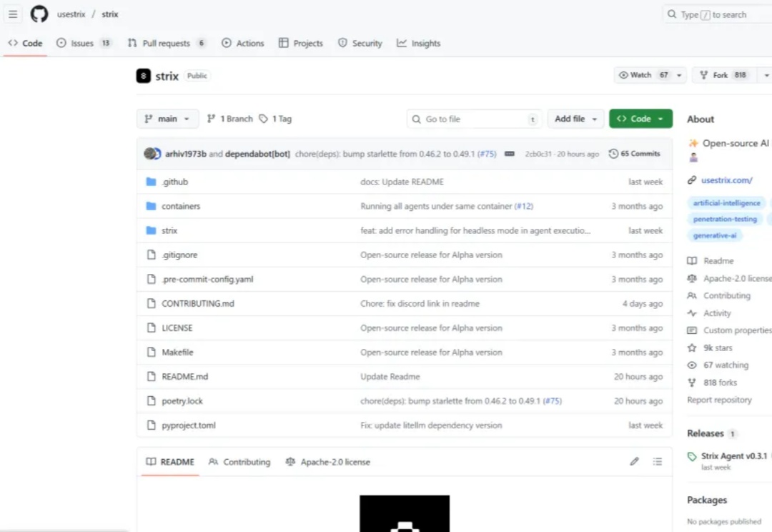Open the Watch notifications dropdown arrow
The width and height of the screenshot is (772, 532).
tap(679, 75)
